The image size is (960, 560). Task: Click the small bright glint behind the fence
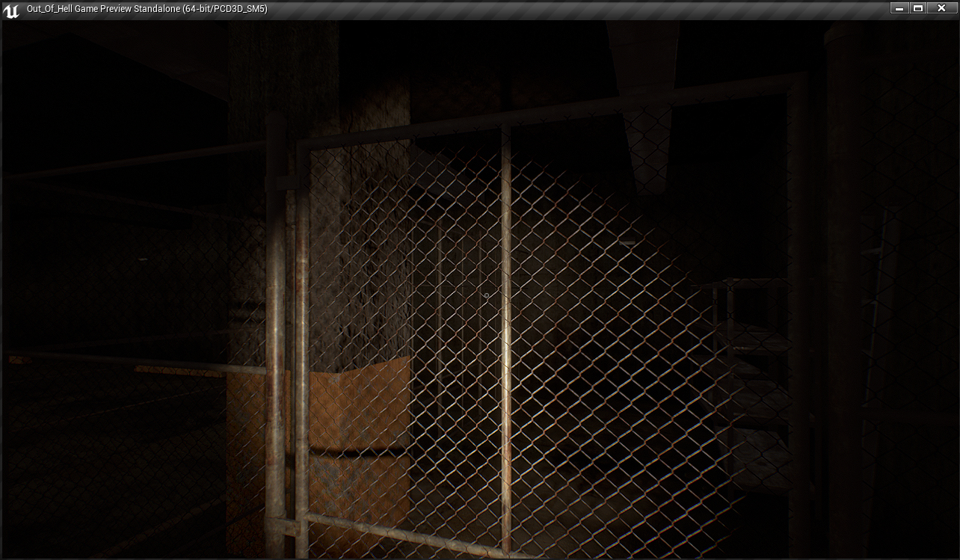pos(627,243)
